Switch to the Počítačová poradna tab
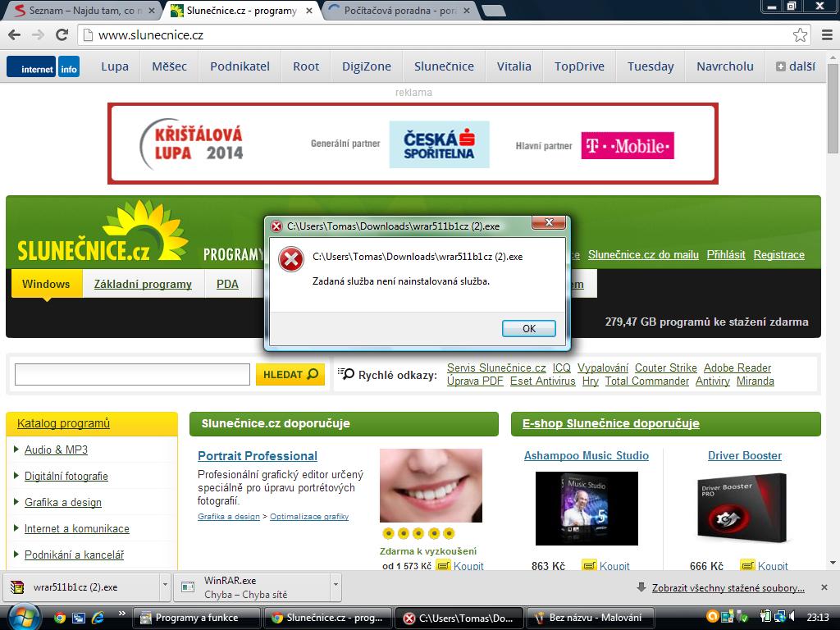 tap(399, 11)
